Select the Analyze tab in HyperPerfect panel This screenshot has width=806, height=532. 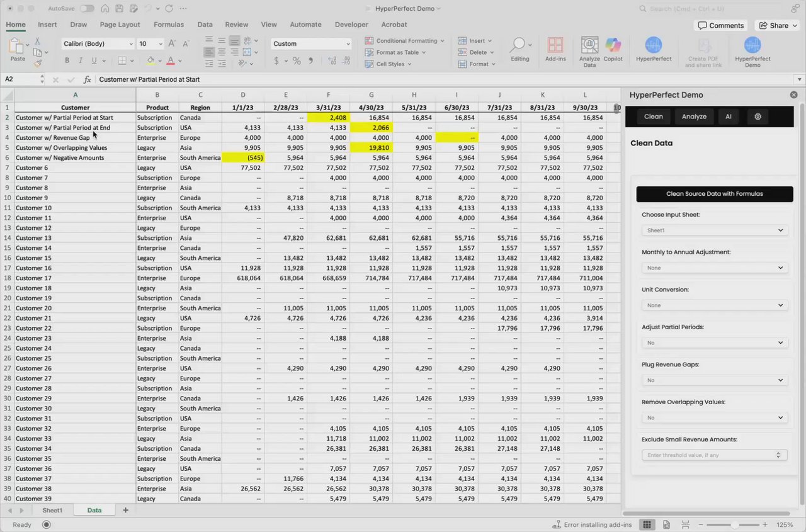(694, 116)
